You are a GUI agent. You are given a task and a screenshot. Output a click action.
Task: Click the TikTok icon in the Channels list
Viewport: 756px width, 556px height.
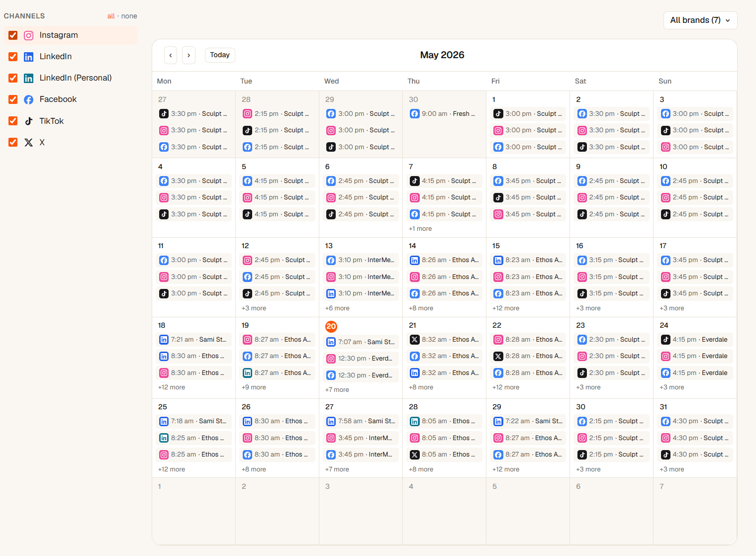(x=29, y=121)
